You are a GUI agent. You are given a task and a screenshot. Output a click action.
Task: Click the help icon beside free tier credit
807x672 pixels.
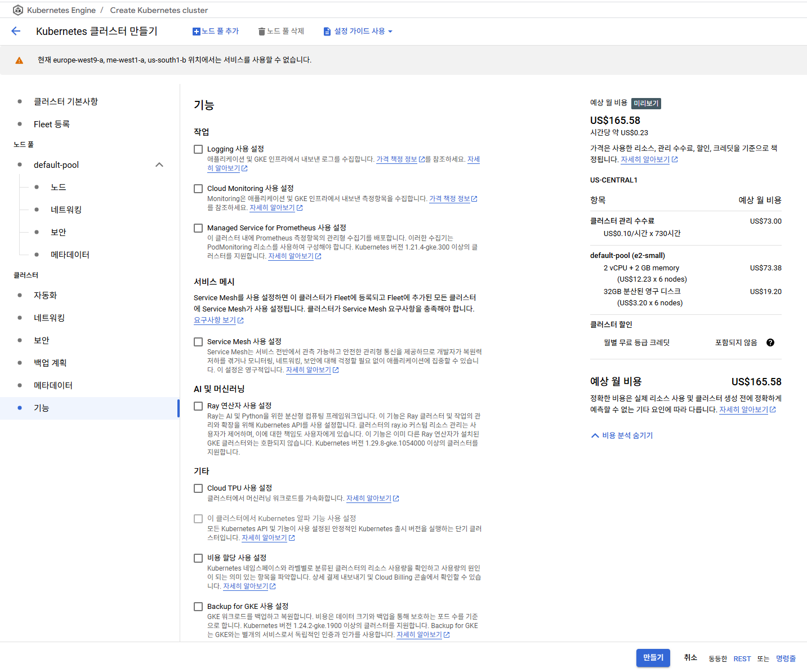click(770, 342)
